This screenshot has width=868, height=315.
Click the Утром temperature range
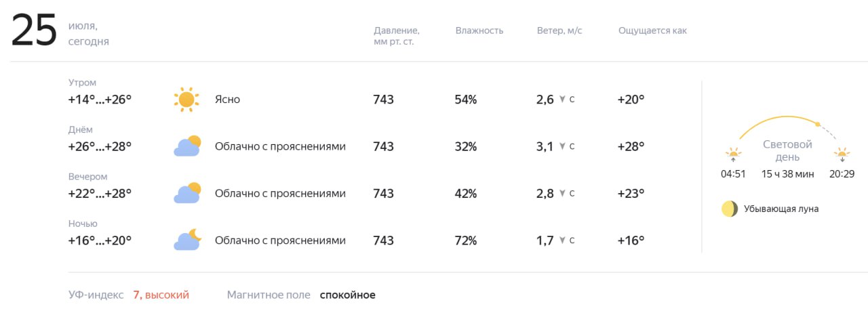click(x=100, y=100)
